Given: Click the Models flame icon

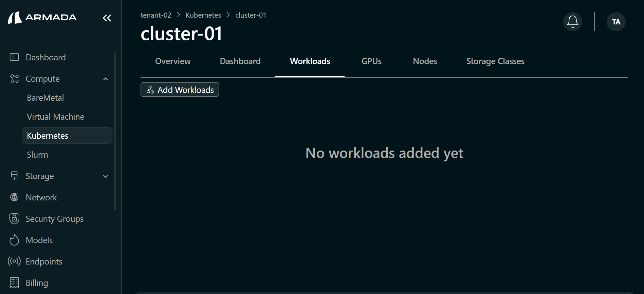Looking at the screenshot, I should pos(14,240).
